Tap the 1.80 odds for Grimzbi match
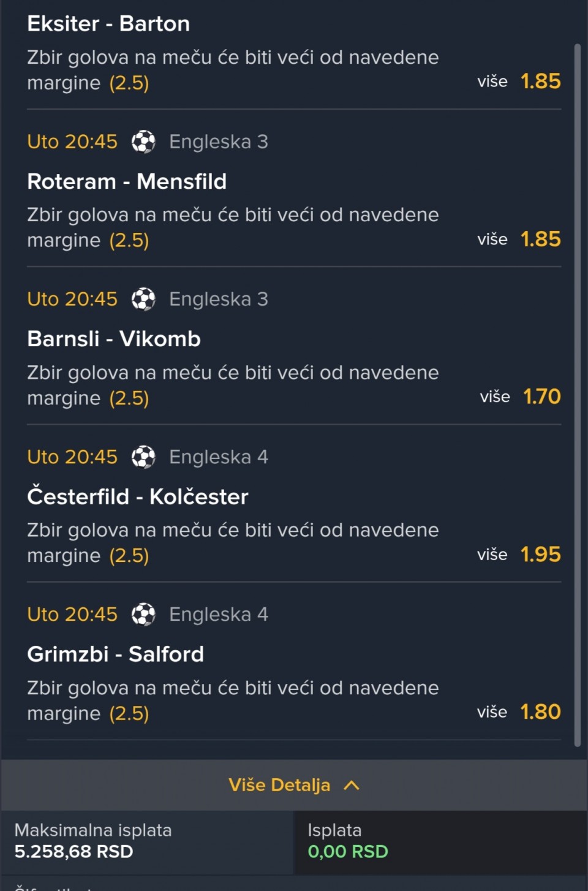Screen dimensions: 588x891 pos(540,712)
